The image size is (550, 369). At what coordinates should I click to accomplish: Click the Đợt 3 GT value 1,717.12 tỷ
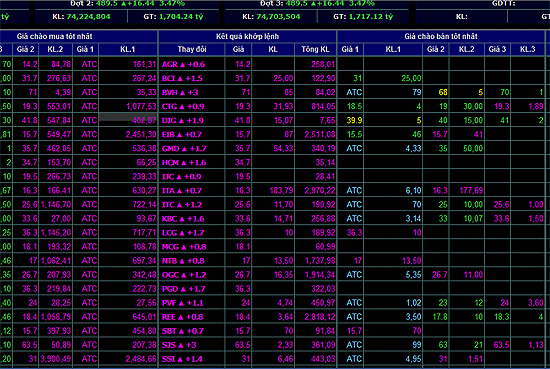click(371, 16)
